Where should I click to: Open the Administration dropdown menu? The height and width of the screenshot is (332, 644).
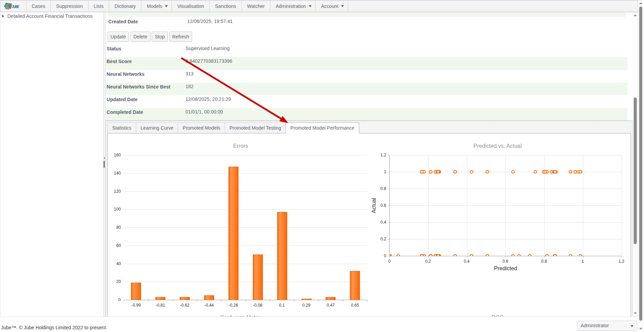click(293, 6)
